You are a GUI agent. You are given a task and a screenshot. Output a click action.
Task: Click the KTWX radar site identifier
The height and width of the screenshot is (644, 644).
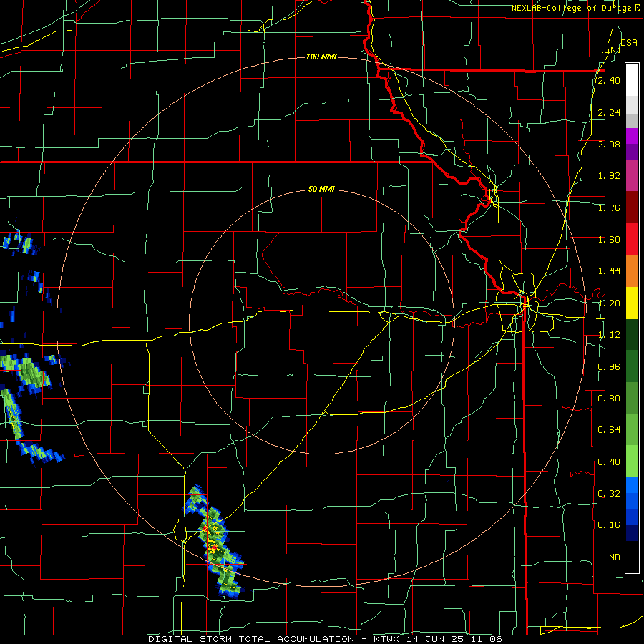[x=388, y=639]
